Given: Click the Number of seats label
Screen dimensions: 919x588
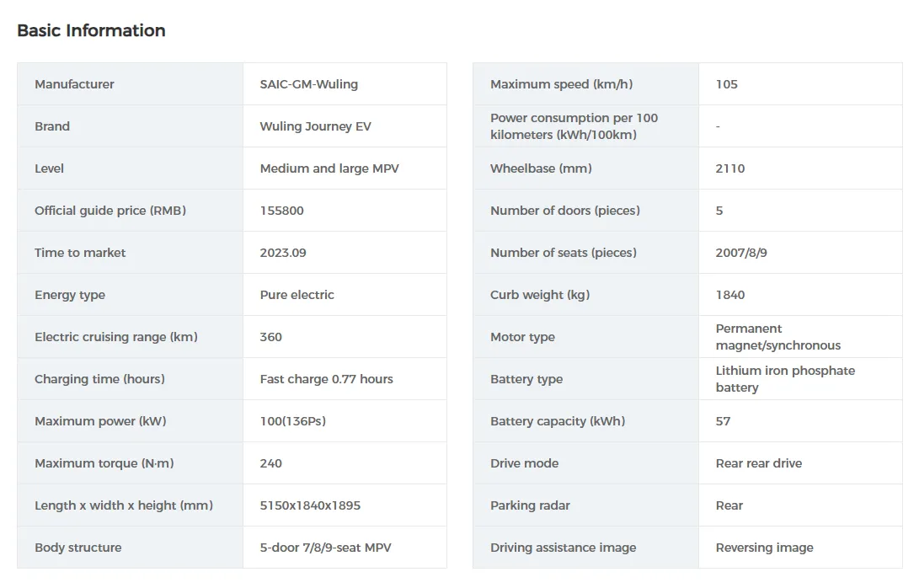Looking at the screenshot, I should pos(563,253).
